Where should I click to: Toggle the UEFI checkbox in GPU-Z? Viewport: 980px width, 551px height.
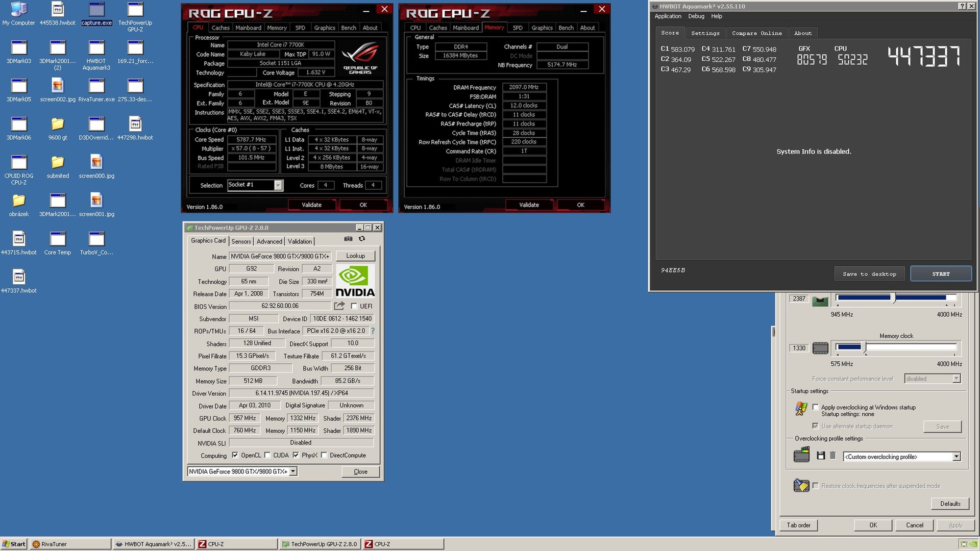click(354, 306)
